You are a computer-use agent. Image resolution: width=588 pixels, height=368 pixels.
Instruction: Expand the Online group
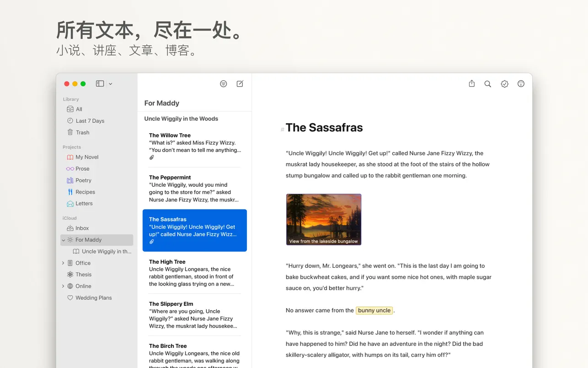tap(63, 286)
